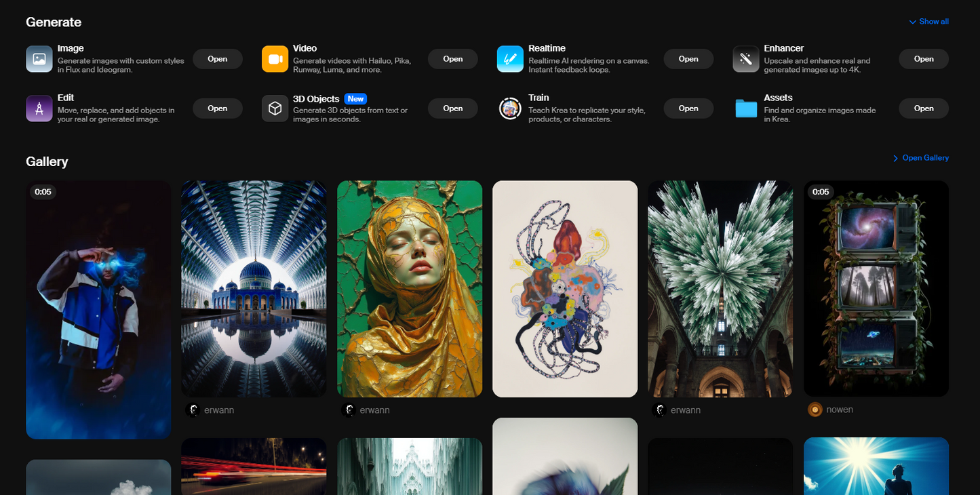Play the 0:05 video of the glowing figure
Viewport: 980px width, 495px height.
click(98, 309)
